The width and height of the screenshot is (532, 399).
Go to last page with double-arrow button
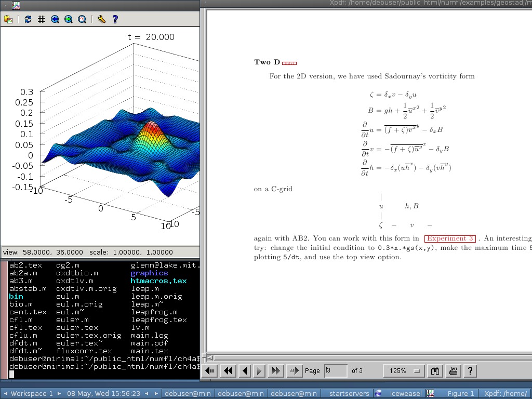click(x=276, y=370)
